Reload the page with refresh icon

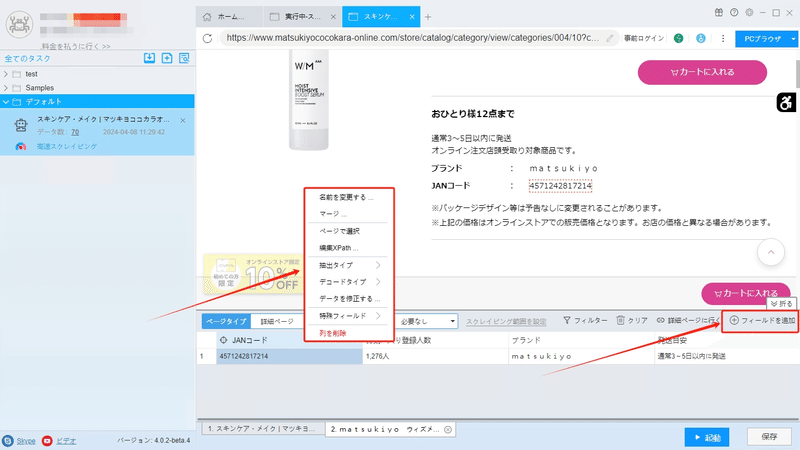[x=207, y=38]
